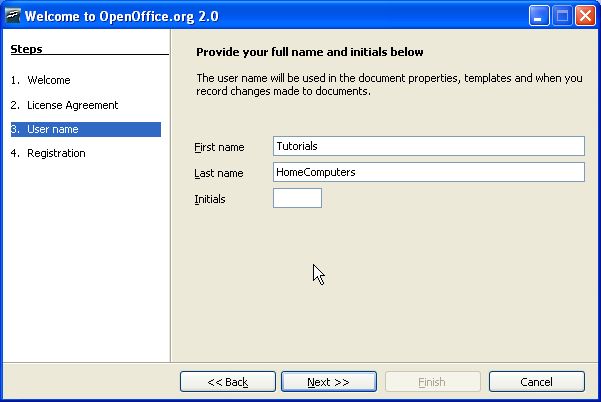601x402 pixels.
Task: Click the First name input field
Action: (x=429, y=146)
